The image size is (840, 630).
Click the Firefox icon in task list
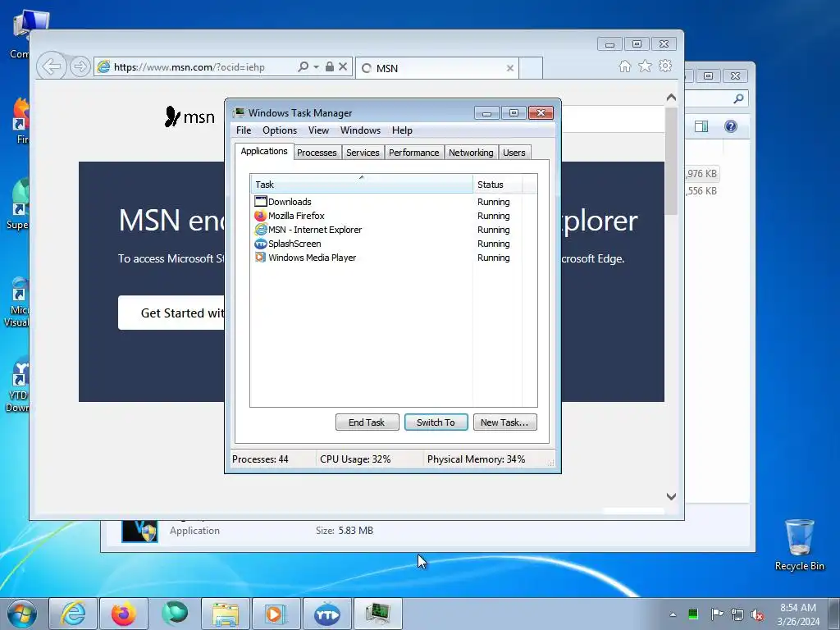pos(260,216)
